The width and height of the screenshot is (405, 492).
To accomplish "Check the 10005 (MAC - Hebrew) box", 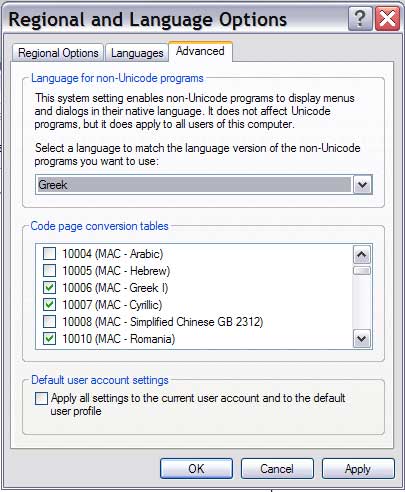I will click(49, 271).
